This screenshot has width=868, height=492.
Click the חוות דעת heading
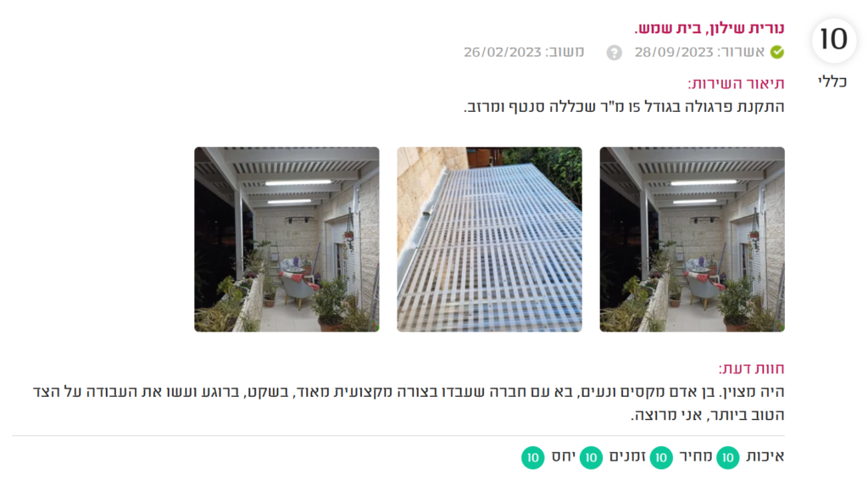tap(751, 368)
